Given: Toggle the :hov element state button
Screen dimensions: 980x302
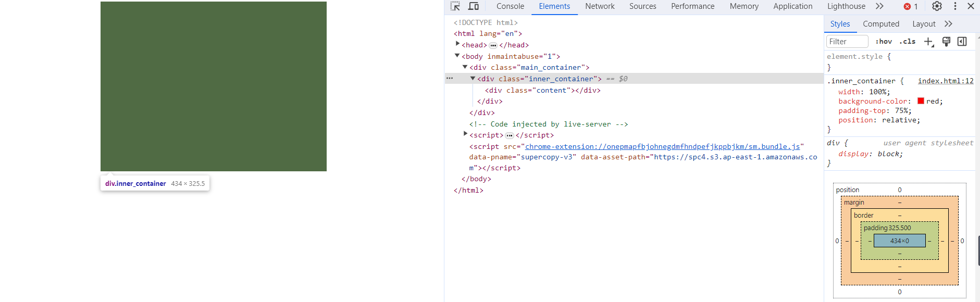Looking at the screenshot, I should pyautogui.click(x=884, y=42).
